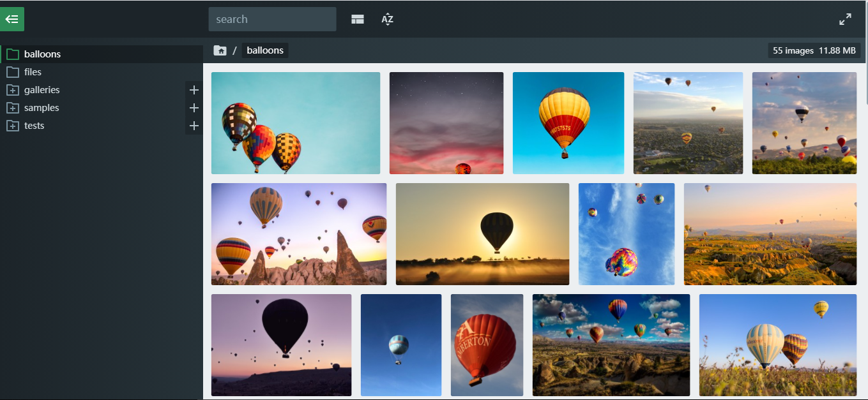This screenshot has width=868, height=400.
Task: Go to home folder via breadcrumb icon
Action: 220,50
